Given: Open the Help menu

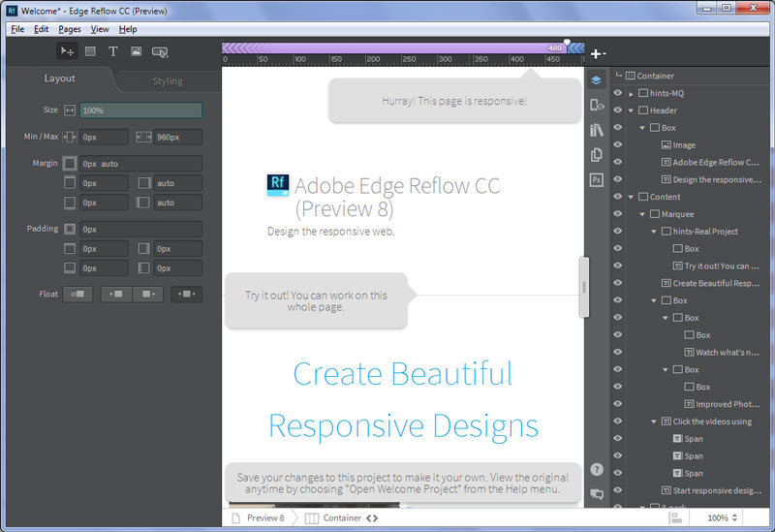Looking at the screenshot, I should coord(128,29).
